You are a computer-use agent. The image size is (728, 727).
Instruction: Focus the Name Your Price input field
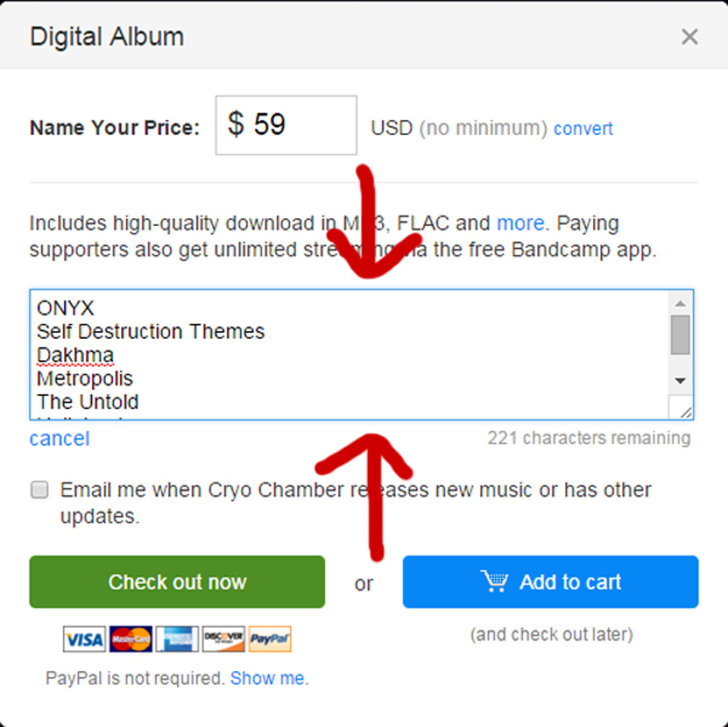286,125
